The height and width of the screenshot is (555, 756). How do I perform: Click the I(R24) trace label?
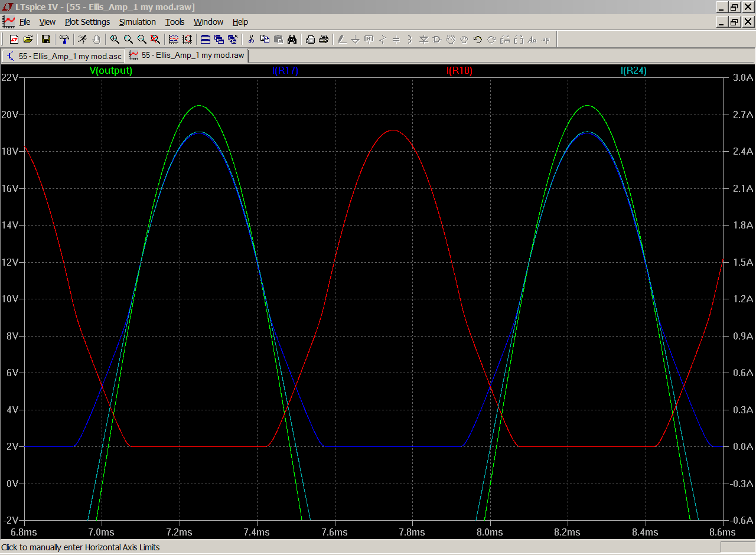click(634, 71)
